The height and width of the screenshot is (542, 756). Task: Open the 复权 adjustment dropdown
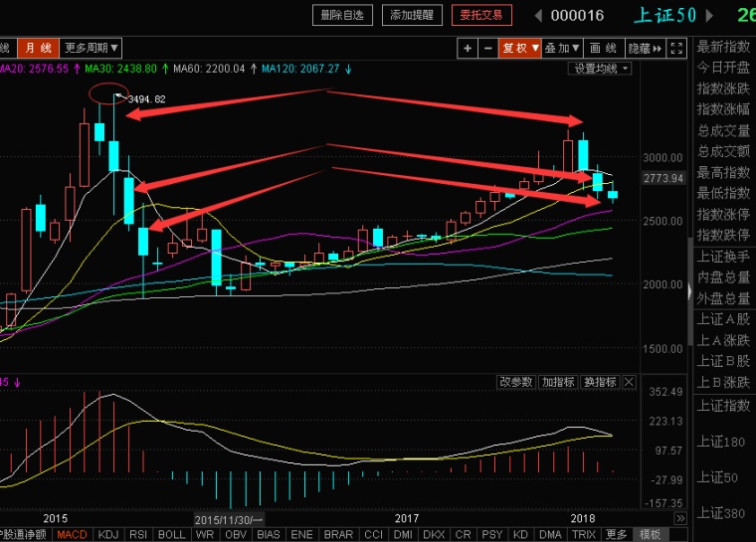(520, 48)
